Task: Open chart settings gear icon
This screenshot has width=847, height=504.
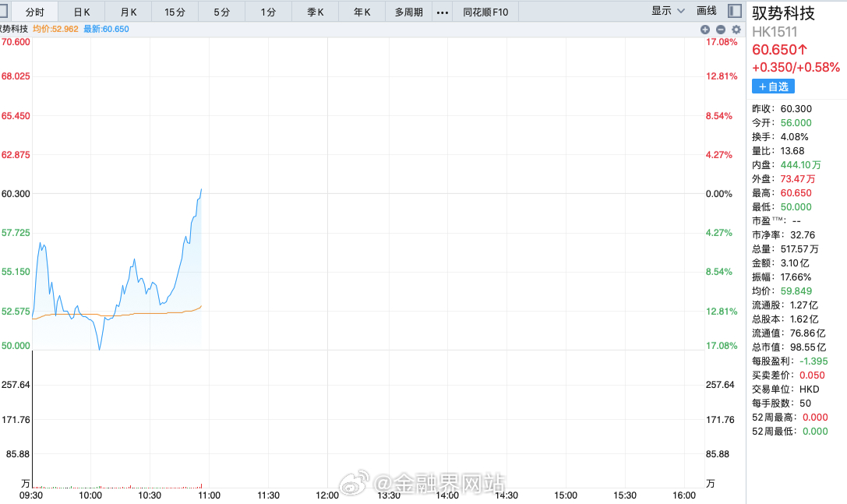Action: [x=736, y=29]
